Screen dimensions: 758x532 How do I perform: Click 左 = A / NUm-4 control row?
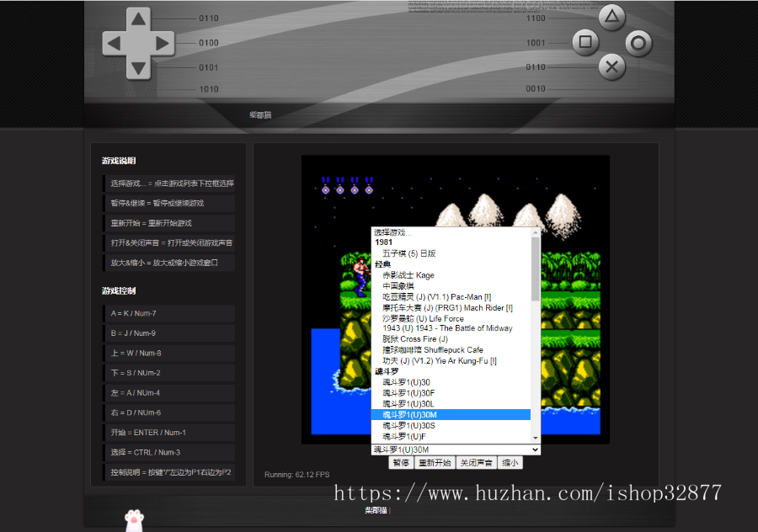pyautogui.click(x=168, y=393)
